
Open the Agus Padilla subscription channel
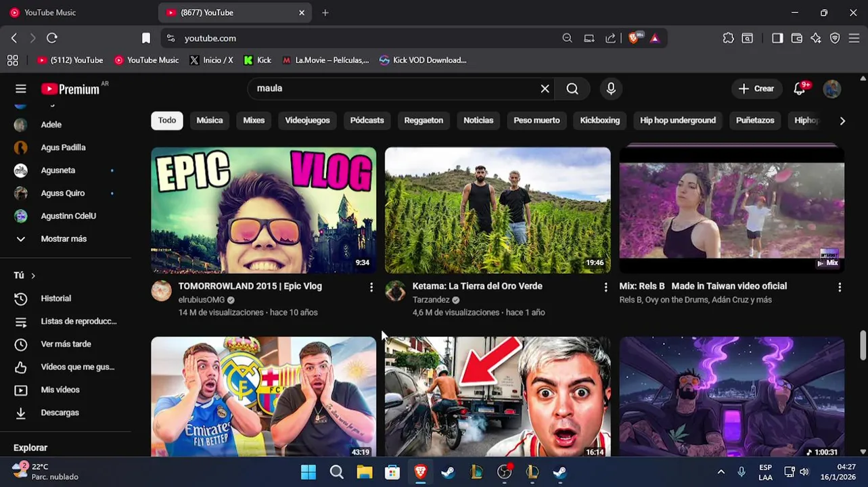click(65, 147)
